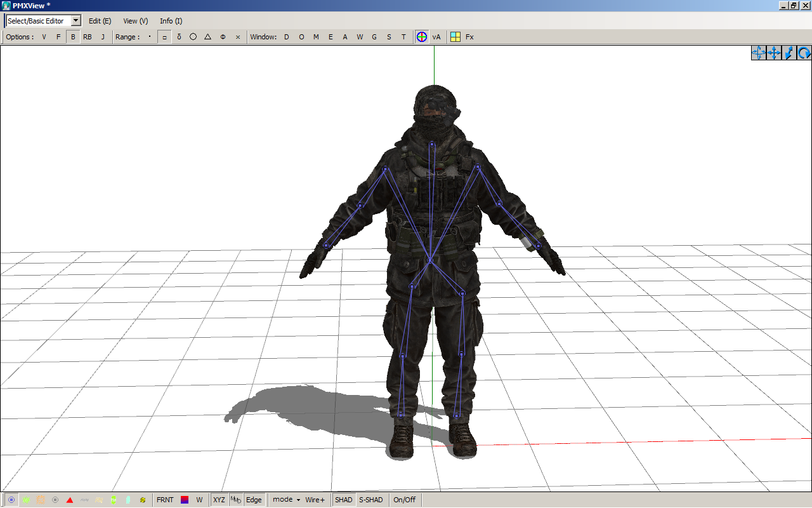Image resolution: width=812 pixels, height=508 pixels.
Task: Click the colored circle axis icon
Action: pyautogui.click(x=422, y=37)
